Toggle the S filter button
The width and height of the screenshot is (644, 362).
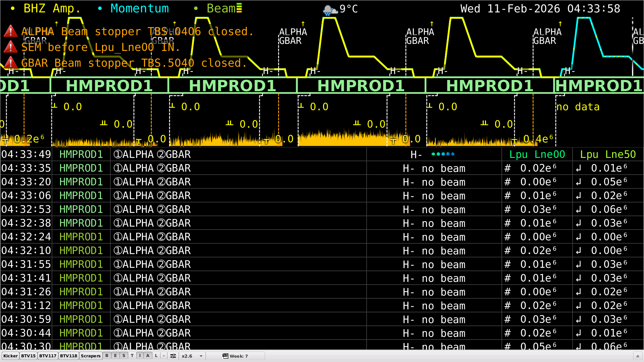click(124, 356)
